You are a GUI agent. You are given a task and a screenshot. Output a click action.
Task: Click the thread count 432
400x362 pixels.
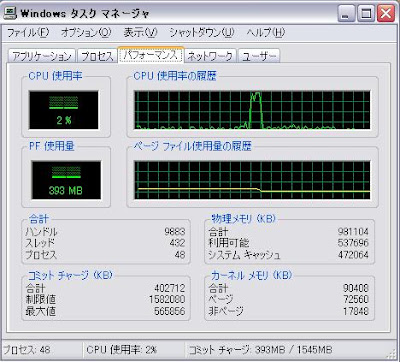[x=177, y=243]
